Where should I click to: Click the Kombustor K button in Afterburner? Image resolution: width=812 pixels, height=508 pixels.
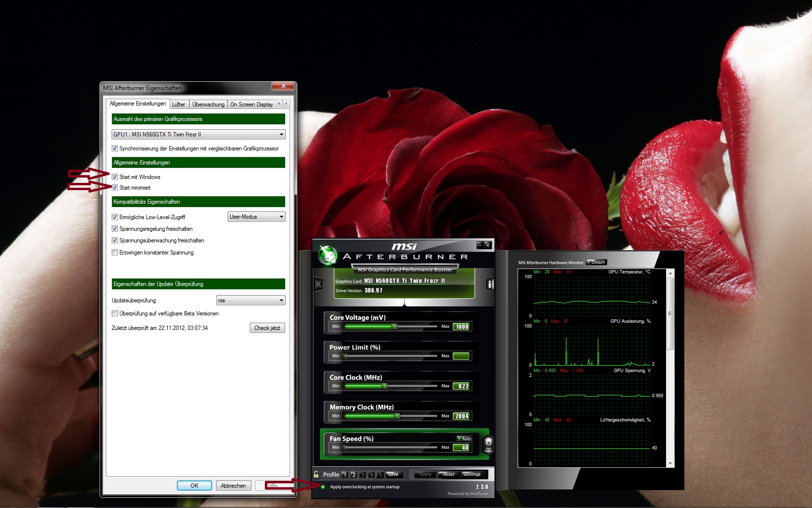(x=319, y=284)
